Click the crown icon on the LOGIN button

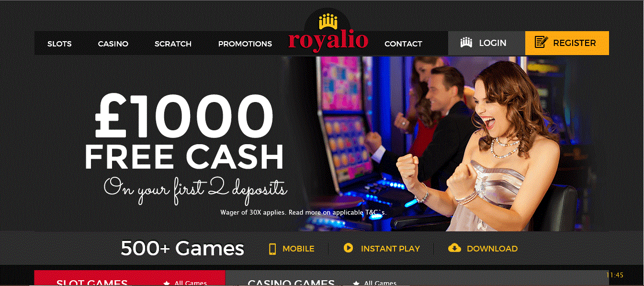coord(466,43)
